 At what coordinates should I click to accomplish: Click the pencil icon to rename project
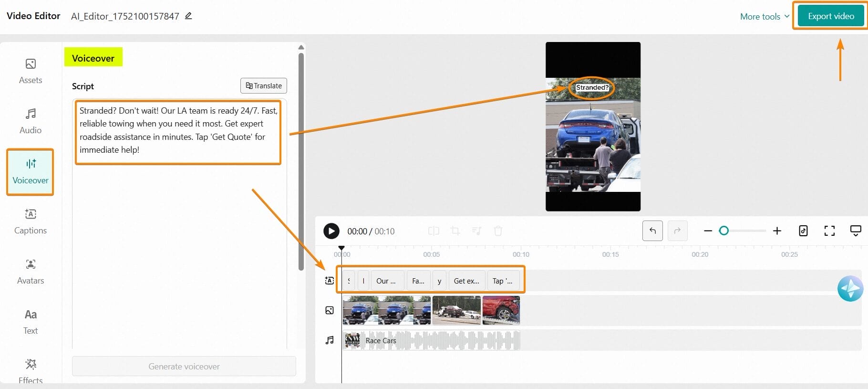pos(188,16)
